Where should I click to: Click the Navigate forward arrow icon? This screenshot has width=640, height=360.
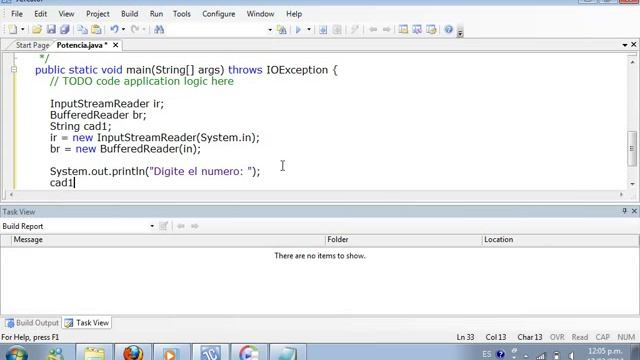point(387,29)
